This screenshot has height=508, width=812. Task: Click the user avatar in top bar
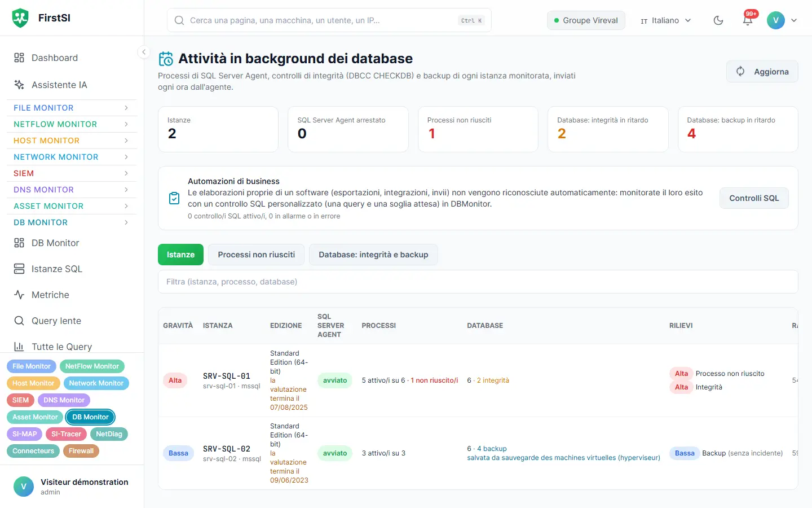click(x=776, y=20)
